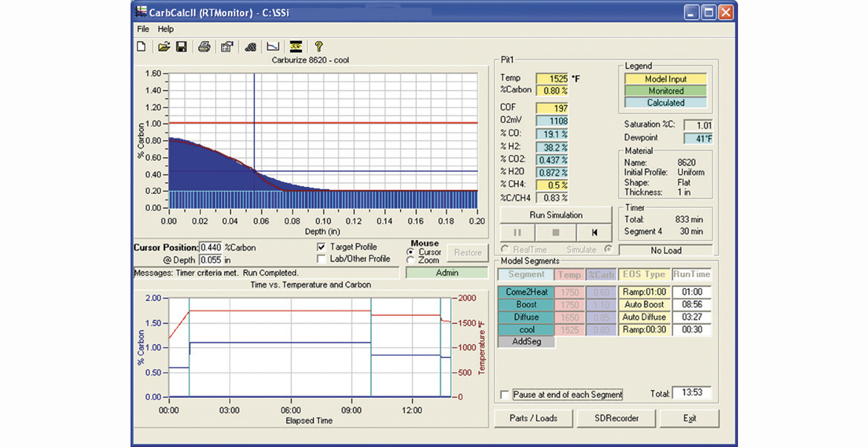Check Pause at end of each Segment
The image size is (868, 447).
point(505,395)
